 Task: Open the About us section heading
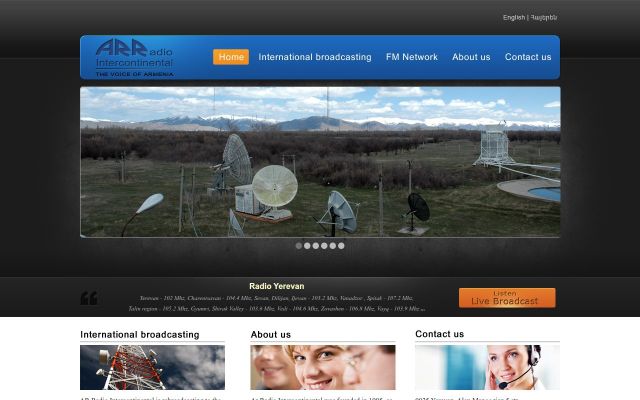click(271, 335)
